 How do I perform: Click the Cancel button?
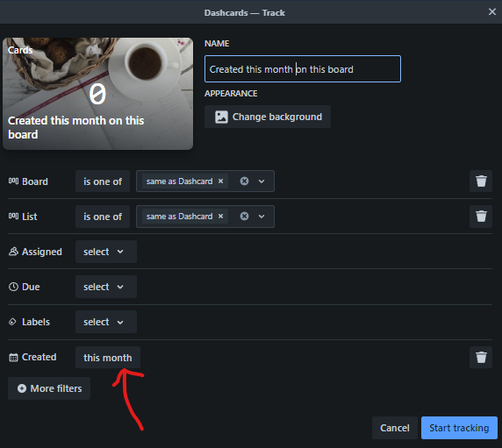[x=395, y=428]
